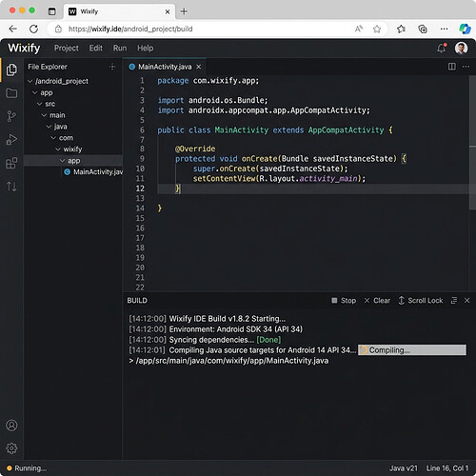Click the Compiling progress bar
The width and height of the screenshot is (476, 476).
(412, 350)
